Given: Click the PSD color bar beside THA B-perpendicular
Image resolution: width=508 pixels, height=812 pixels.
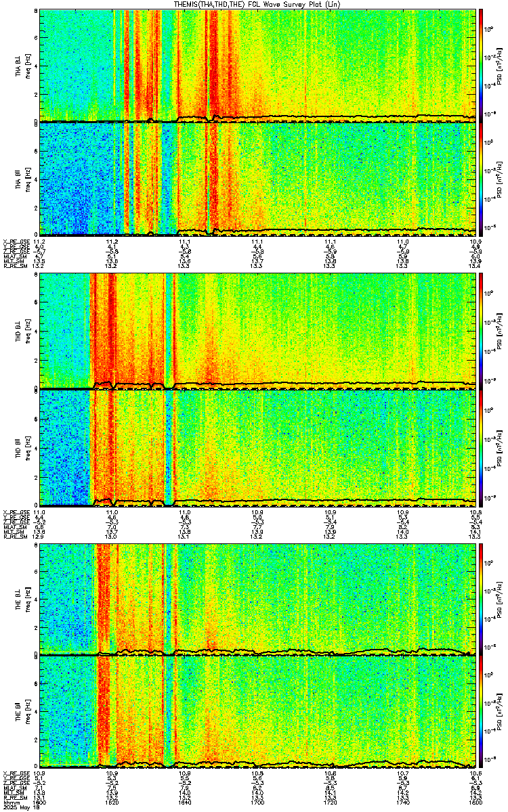Looking at the screenshot, I should click(x=481, y=66).
